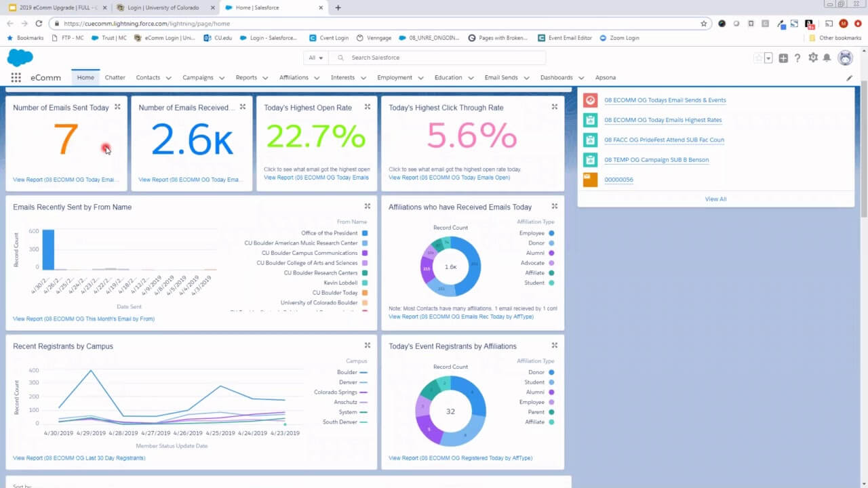The width and height of the screenshot is (868, 488).
Task: View report for Registered Today by AffType
Action: (460, 458)
